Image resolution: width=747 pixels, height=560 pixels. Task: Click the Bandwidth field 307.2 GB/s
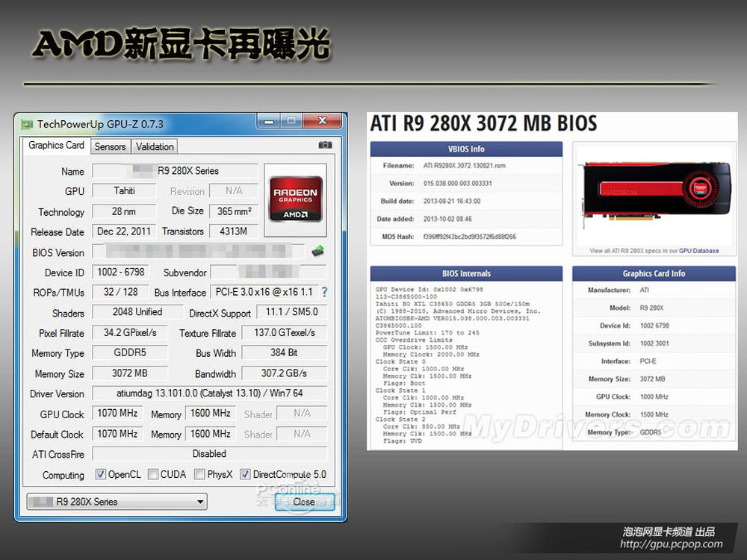click(x=285, y=373)
